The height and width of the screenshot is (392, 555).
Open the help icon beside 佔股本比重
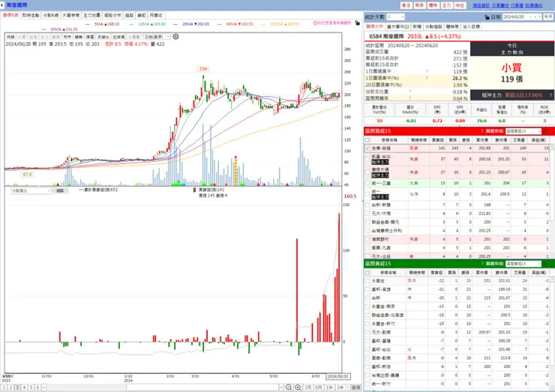coord(410,91)
